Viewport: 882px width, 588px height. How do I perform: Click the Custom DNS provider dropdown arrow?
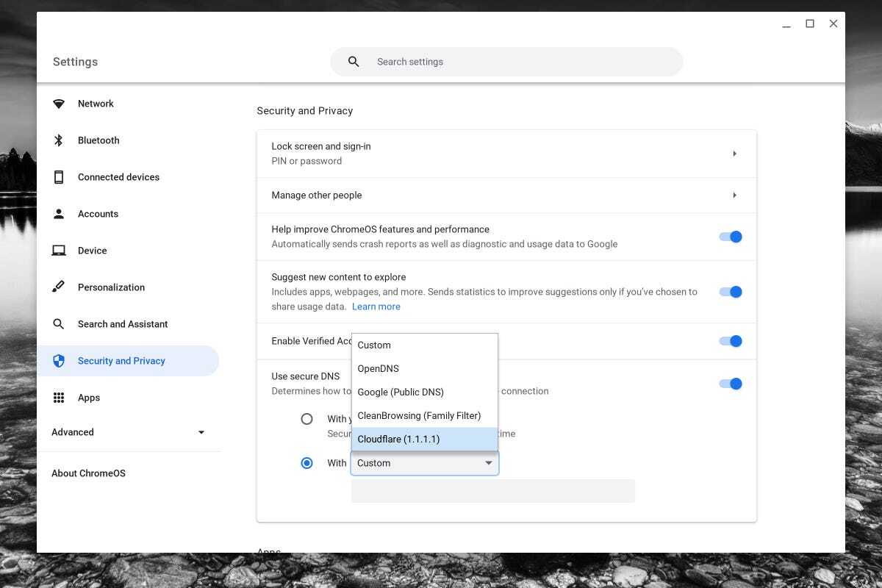[x=488, y=463]
